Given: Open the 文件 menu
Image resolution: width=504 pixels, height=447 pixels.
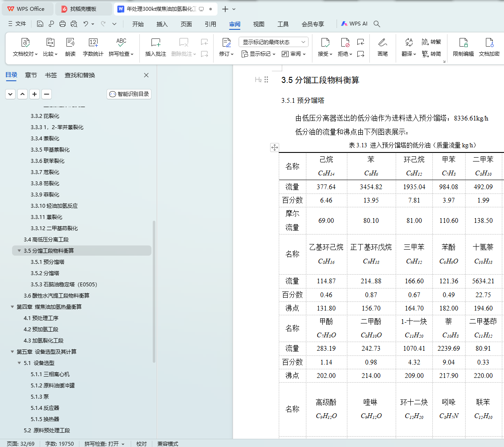Looking at the screenshot, I should 17,24.
